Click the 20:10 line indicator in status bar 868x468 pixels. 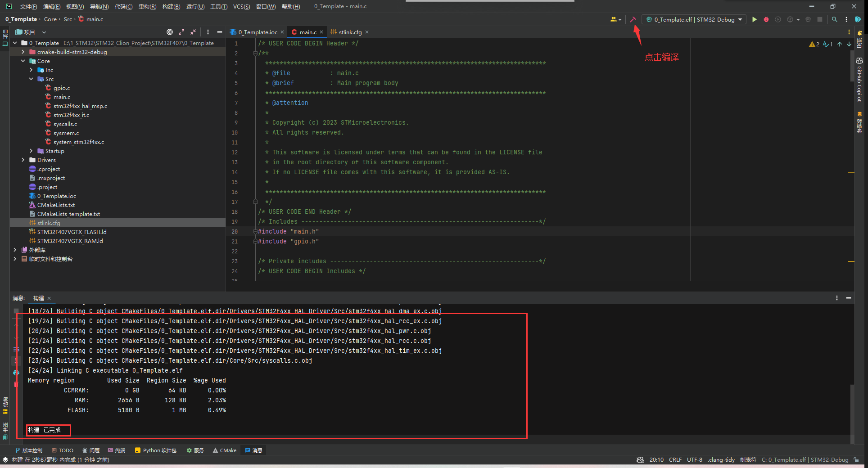click(657, 459)
